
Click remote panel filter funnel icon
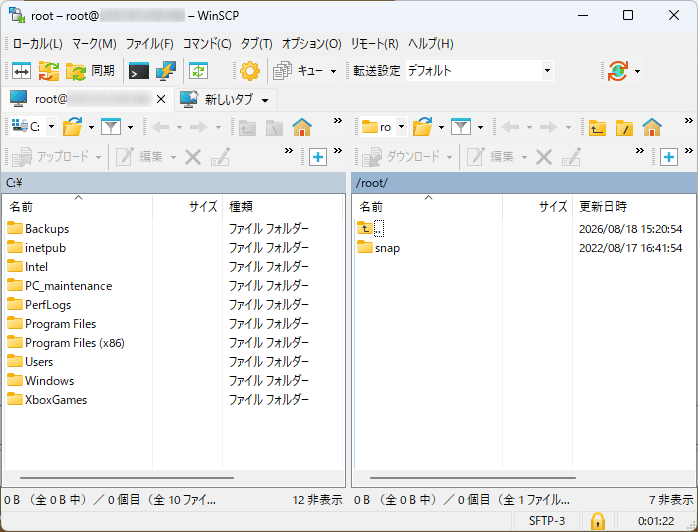(461, 127)
